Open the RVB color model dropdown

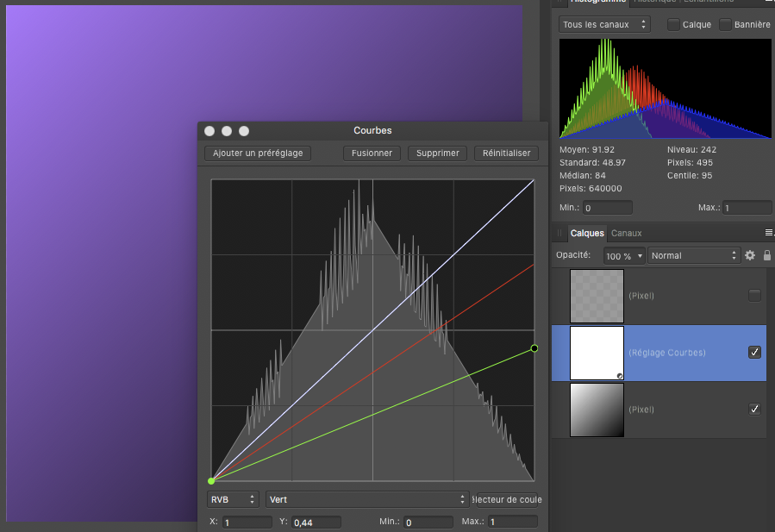pos(233,499)
